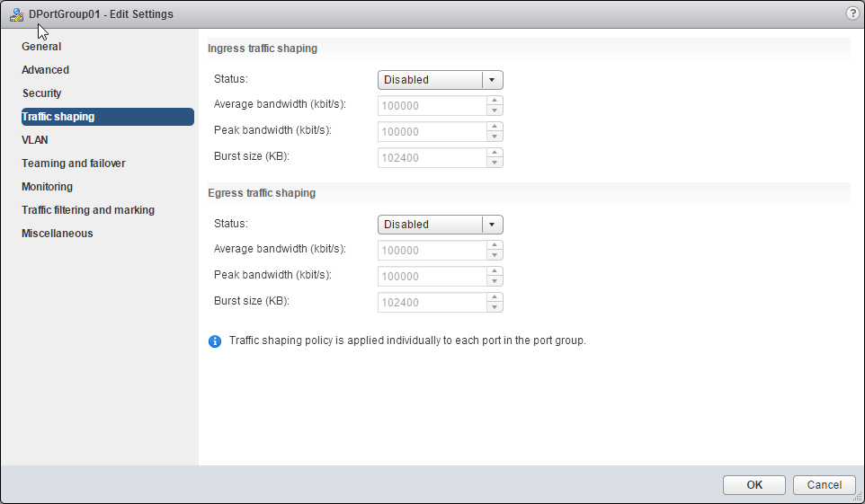The image size is (865, 504).
Task: Increase Ingress Burst size with up arrow
Action: click(494, 153)
